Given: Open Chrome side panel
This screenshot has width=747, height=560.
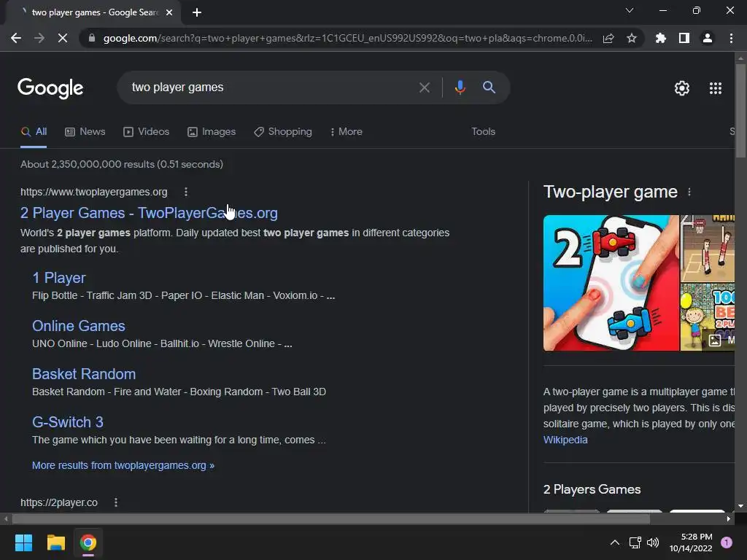Looking at the screenshot, I should [684, 38].
